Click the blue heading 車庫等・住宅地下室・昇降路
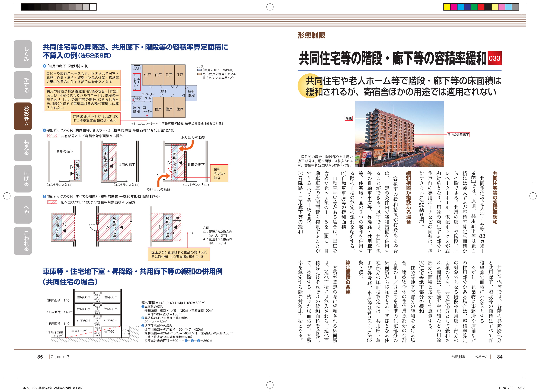 (x=133, y=276)
